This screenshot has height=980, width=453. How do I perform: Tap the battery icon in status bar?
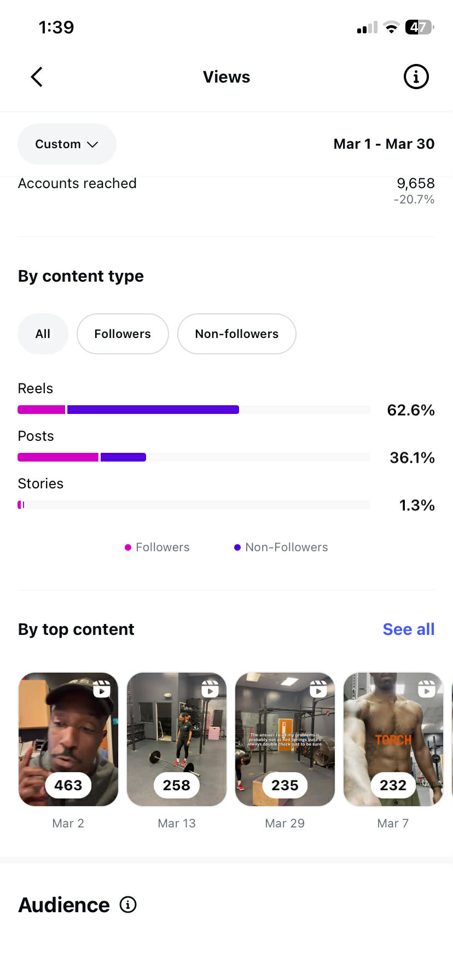point(420,27)
